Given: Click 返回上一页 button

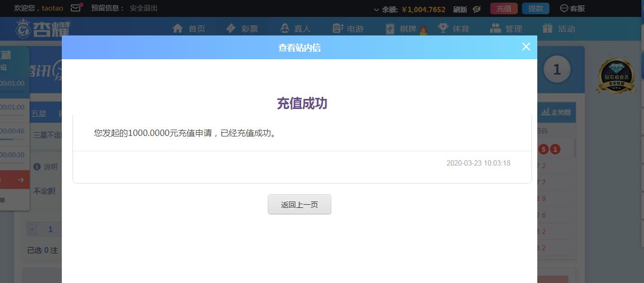Looking at the screenshot, I should pos(300,204).
